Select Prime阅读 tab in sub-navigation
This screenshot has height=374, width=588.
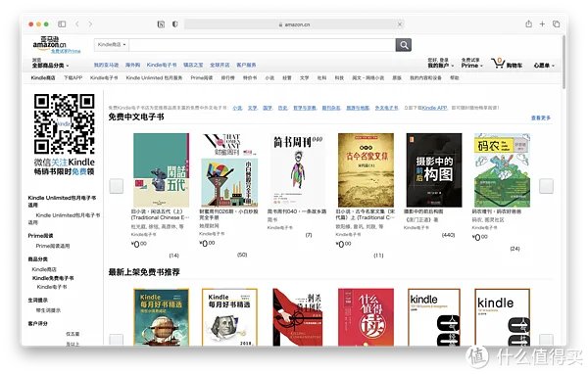[x=202, y=78]
